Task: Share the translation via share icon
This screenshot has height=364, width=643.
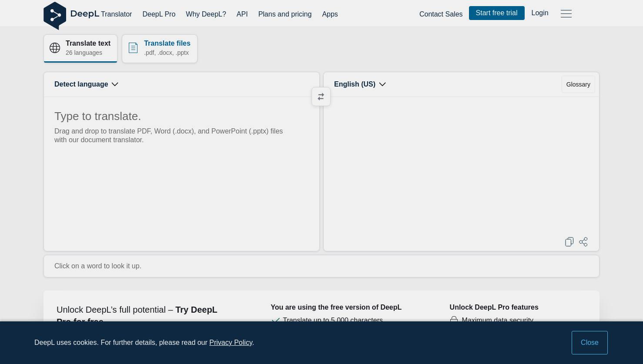Action: (x=583, y=242)
